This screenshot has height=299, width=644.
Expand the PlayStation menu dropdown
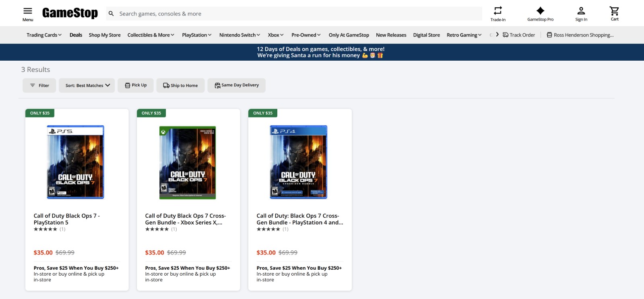(196, 35)
